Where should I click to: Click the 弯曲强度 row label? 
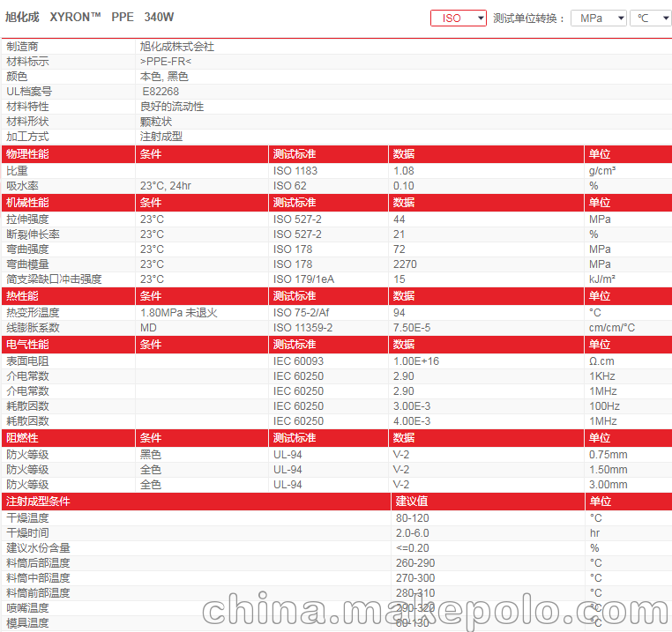click(27, 249)
